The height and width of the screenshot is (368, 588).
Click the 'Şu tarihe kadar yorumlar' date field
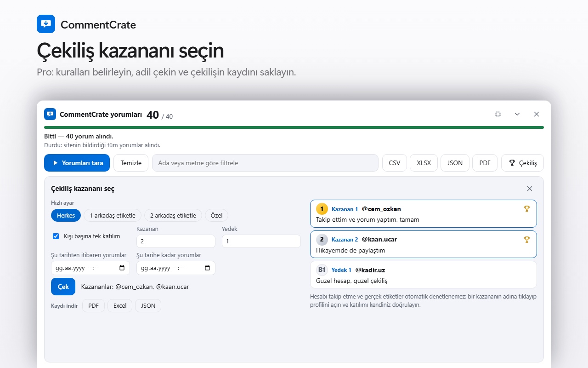176,268
